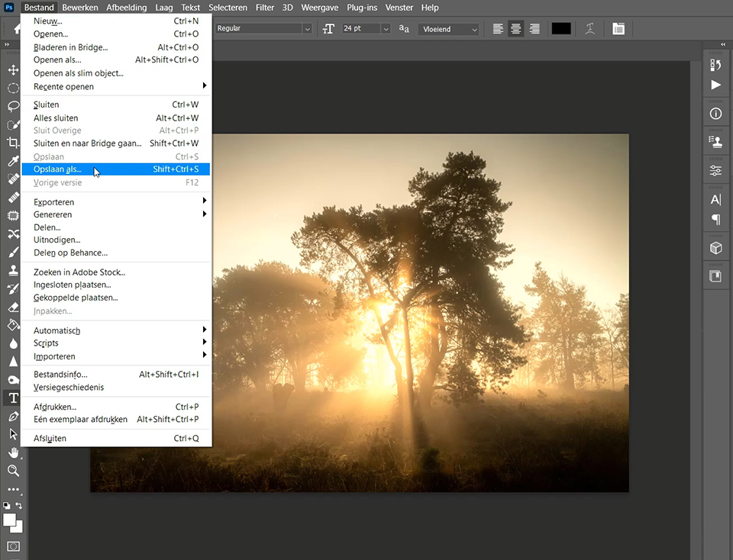Open the anti-aliasing Vloeiend dropdown
Screen dimensions: 733x560
(x=449, y=29)
